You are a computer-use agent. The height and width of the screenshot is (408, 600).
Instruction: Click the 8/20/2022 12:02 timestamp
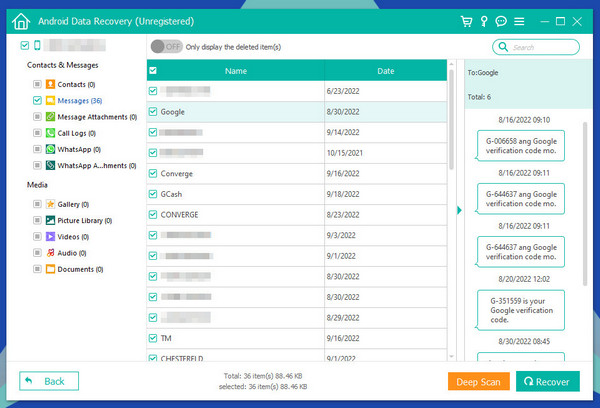tap(524, 279)
